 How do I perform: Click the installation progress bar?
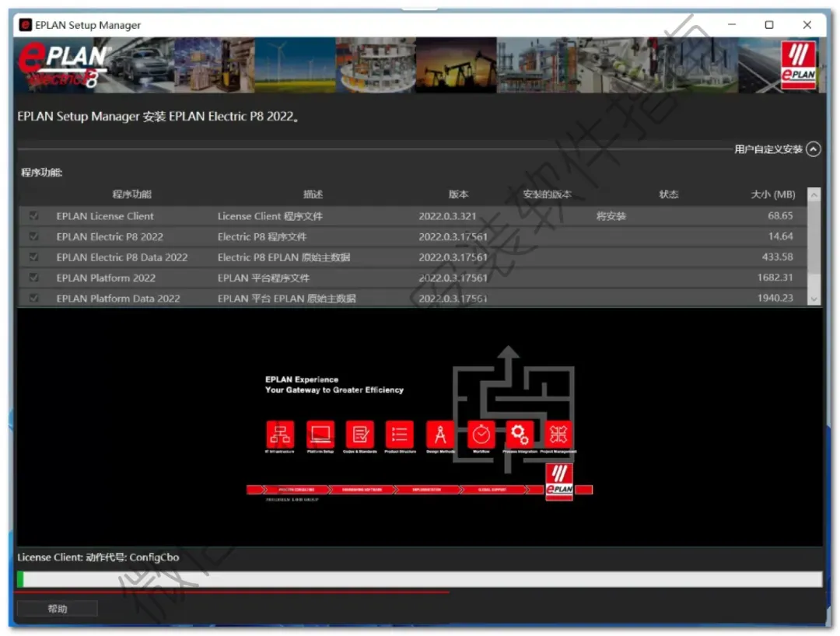click(420, 579)
